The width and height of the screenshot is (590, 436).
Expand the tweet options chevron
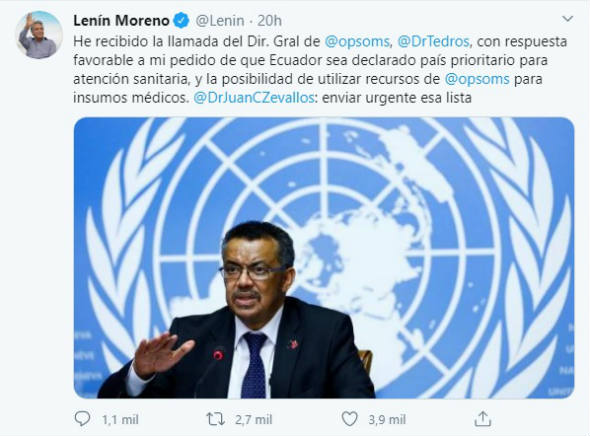(567, 18)
